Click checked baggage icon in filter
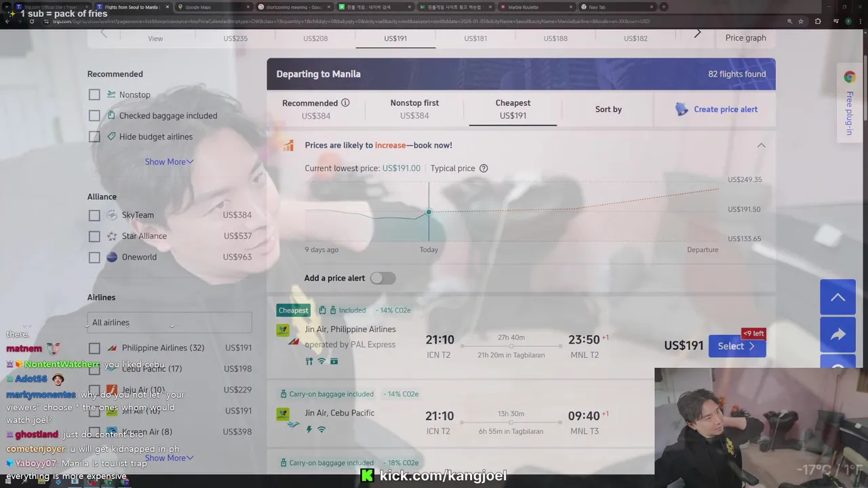Image resolution: width=868 pixels, height=488 pixels. [x=111, y=116]
